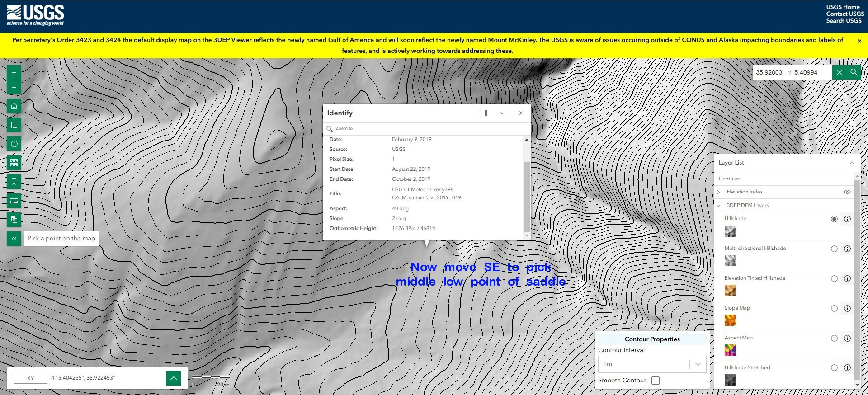Select the Aspect Map radio button
Viewport: 868px width, 395px height.
pyautogui.click(x=835, y=339)
